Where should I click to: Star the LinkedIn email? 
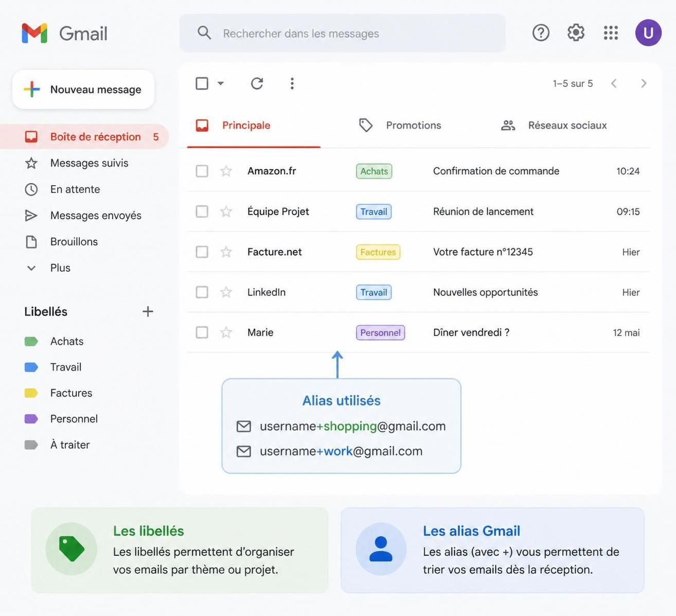tap(226, 292)
